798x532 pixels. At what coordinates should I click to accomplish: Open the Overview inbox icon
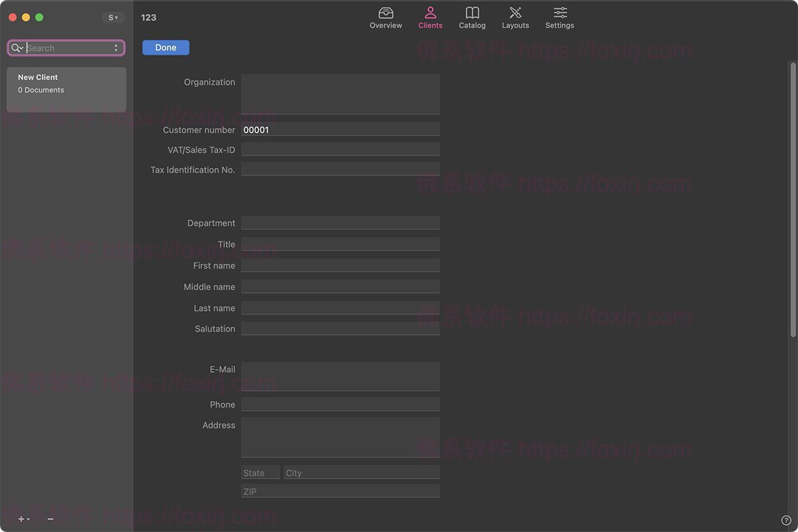pos(386,13)
